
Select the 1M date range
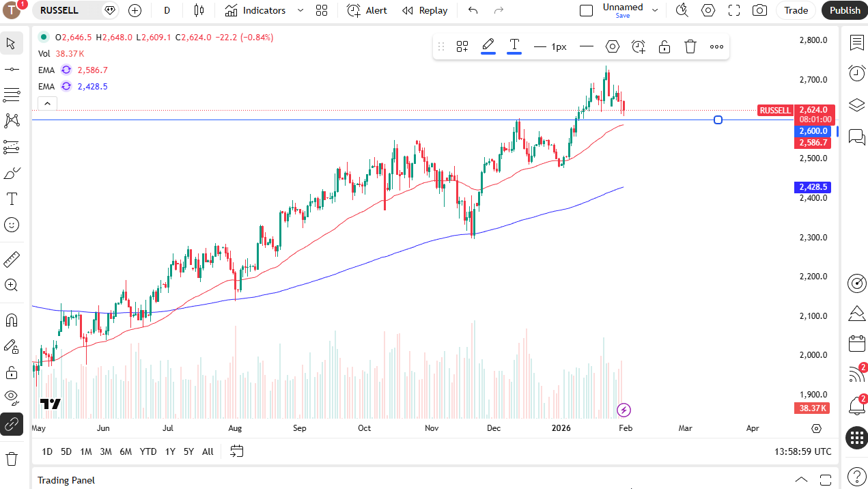pyautogui.click(x=86, y=451)
